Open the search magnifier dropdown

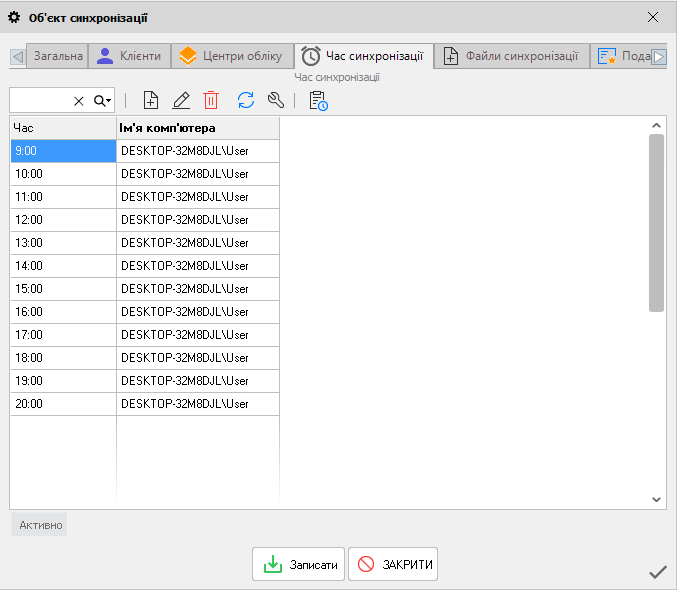pos(103,101)
